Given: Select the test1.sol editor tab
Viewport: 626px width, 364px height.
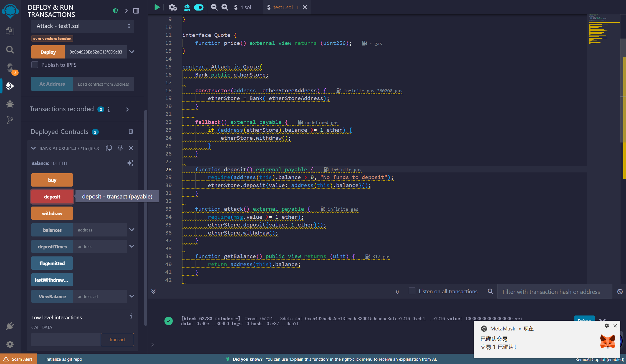Looking at the screenshot, I should [282, 7].
